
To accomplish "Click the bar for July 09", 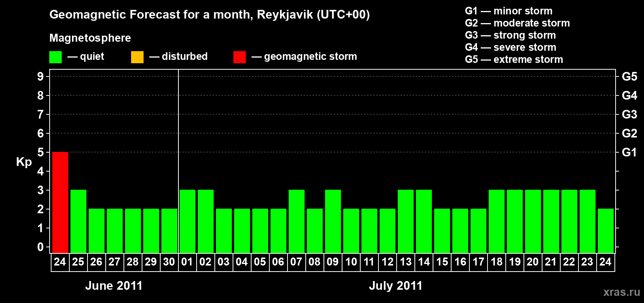I will [x=333, y=221].
